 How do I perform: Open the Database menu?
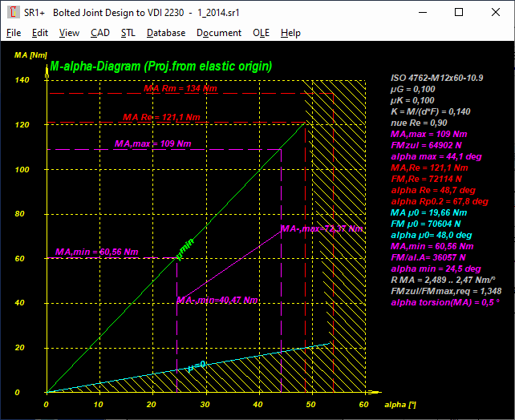[x=166, y=33]
